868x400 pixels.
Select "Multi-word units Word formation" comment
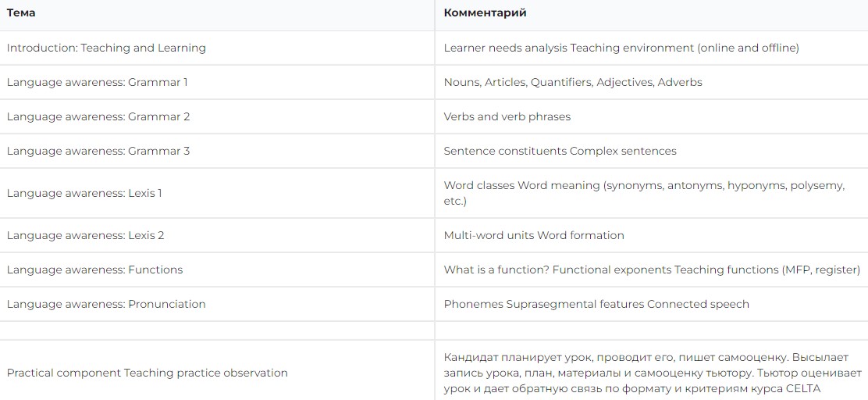[x=533, y=235]
